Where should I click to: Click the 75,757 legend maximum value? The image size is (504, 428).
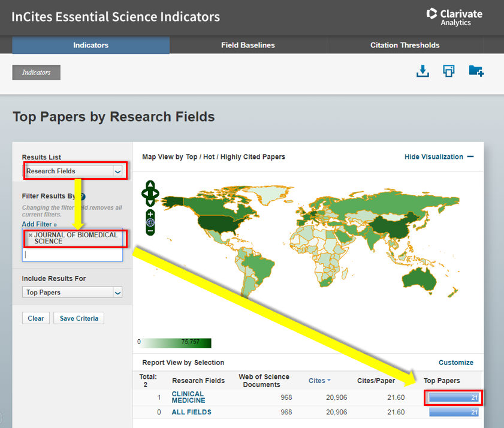point(191,342)
